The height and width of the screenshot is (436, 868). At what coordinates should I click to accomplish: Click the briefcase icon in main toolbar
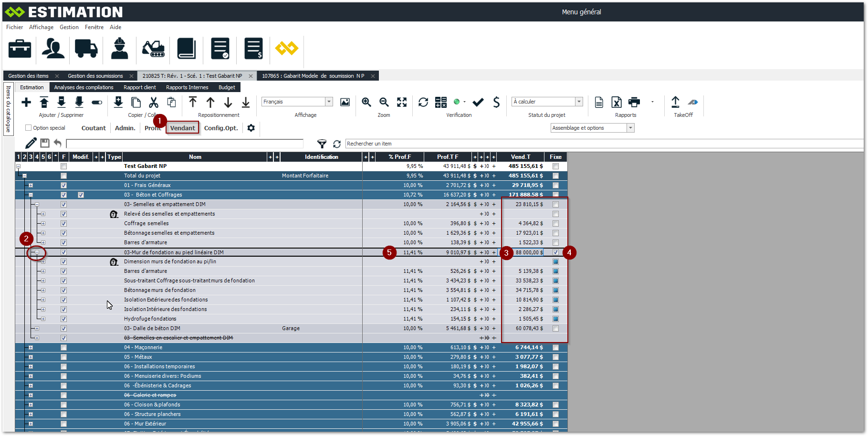pos(20,49)
